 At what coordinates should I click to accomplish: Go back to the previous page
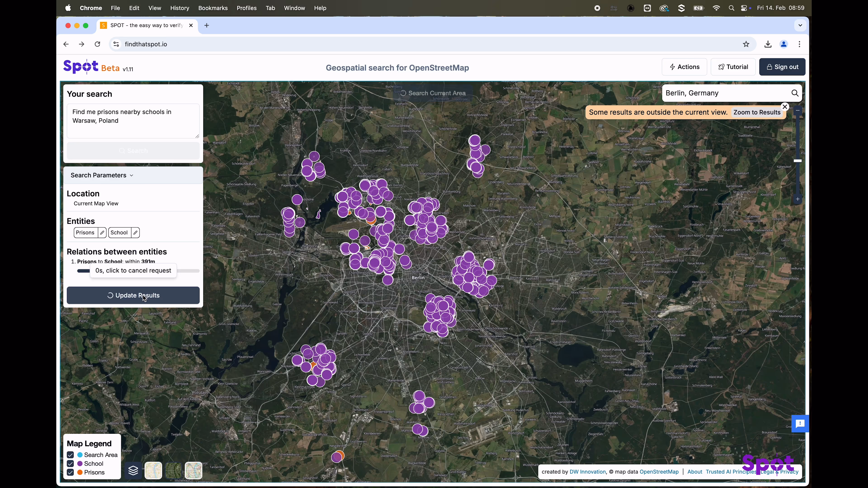click(x=66, y=44)
